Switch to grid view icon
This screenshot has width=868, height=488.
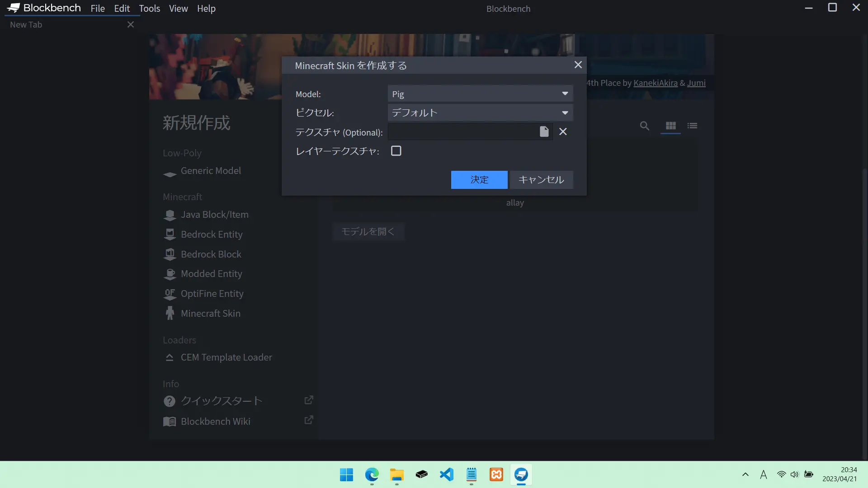670,126
